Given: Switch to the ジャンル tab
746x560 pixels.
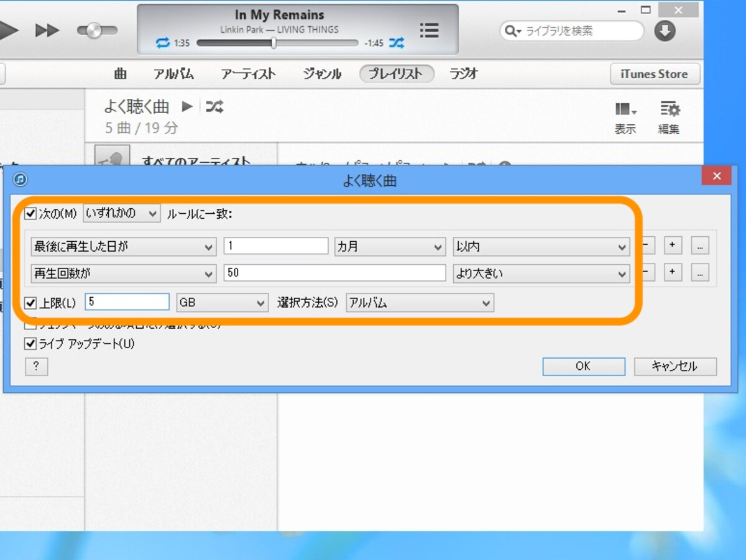Looking at the screenshot, I should click(322, 74).
